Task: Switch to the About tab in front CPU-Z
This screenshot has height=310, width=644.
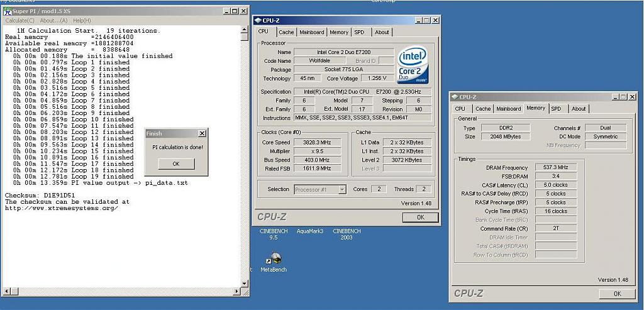Action: point(382,32)
